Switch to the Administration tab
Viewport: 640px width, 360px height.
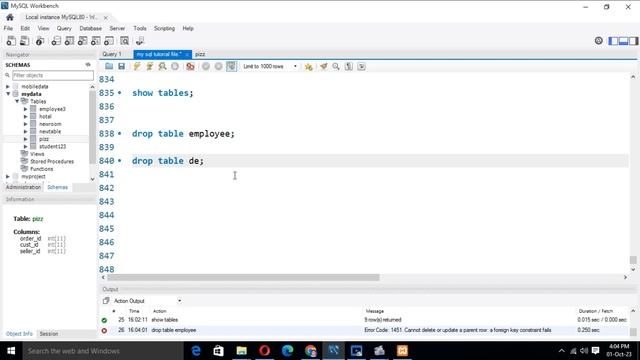coord(23,187)
